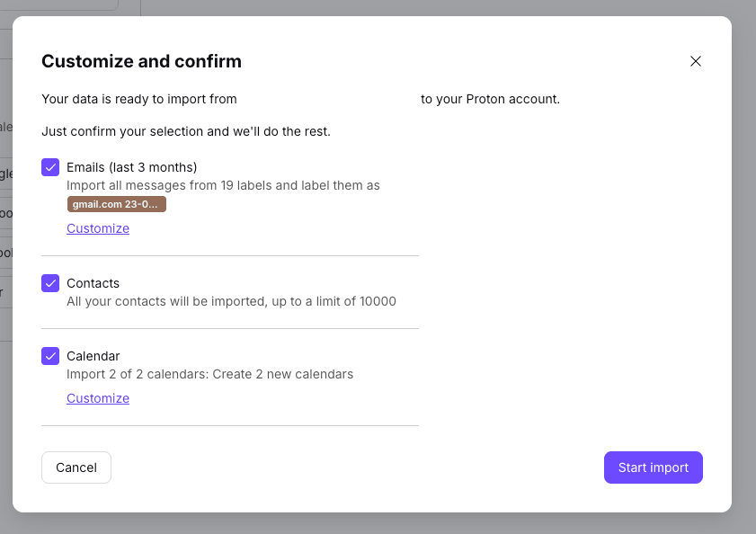Open Customize link under Calendar
The image size is (756, 534).
click(98, 398)
